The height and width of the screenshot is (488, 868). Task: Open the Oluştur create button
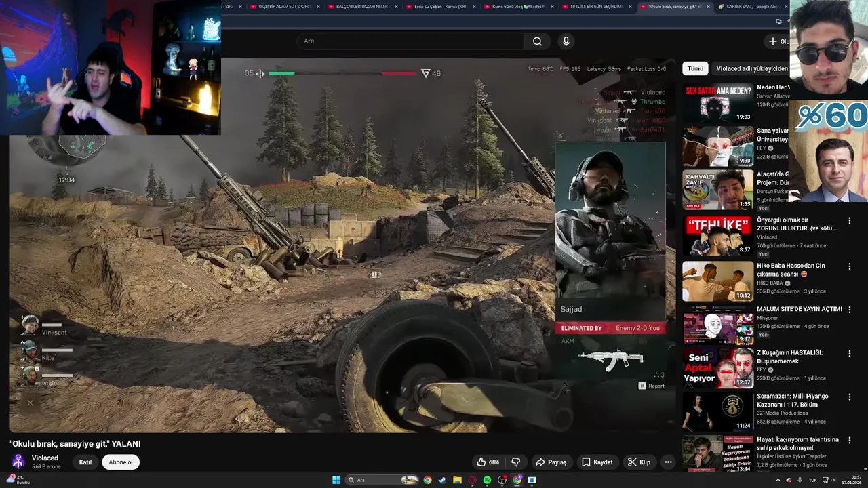[778, 41]
